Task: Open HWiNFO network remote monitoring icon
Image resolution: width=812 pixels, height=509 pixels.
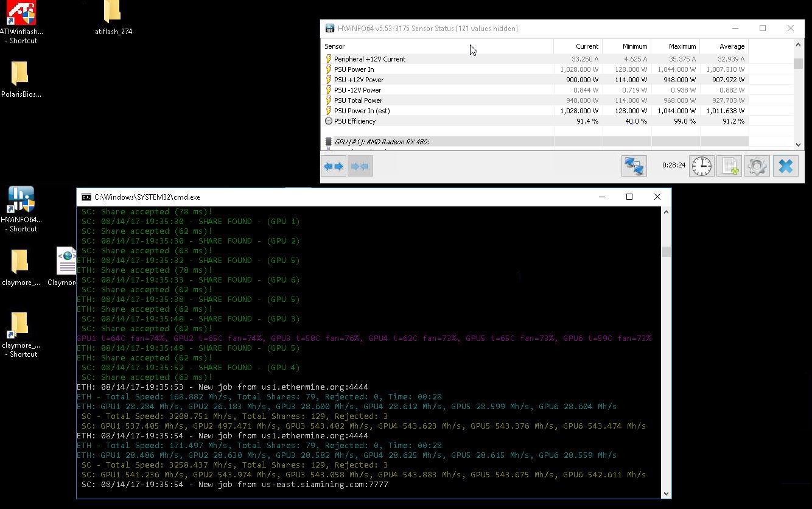Action: click(634, 166)
